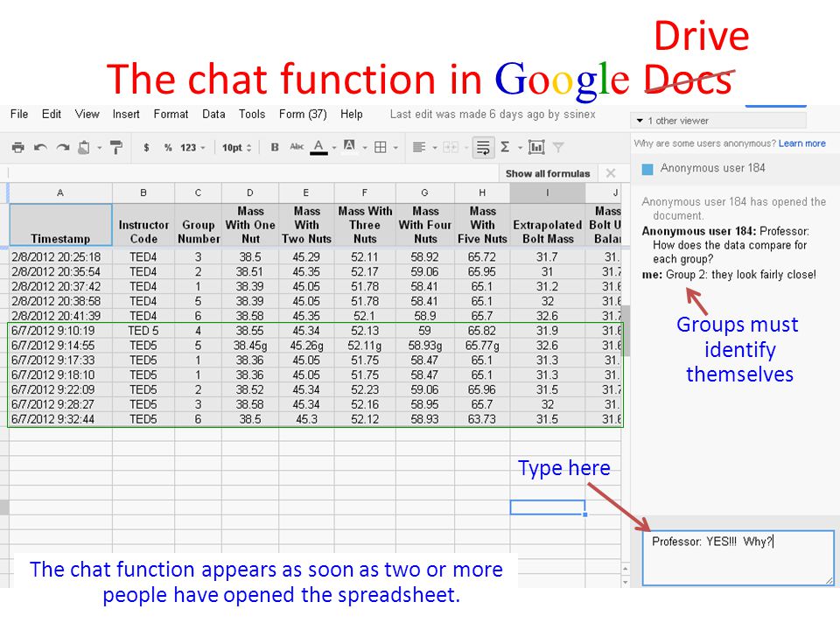Click the TED 5 instructor code cell

coord(143,331)
